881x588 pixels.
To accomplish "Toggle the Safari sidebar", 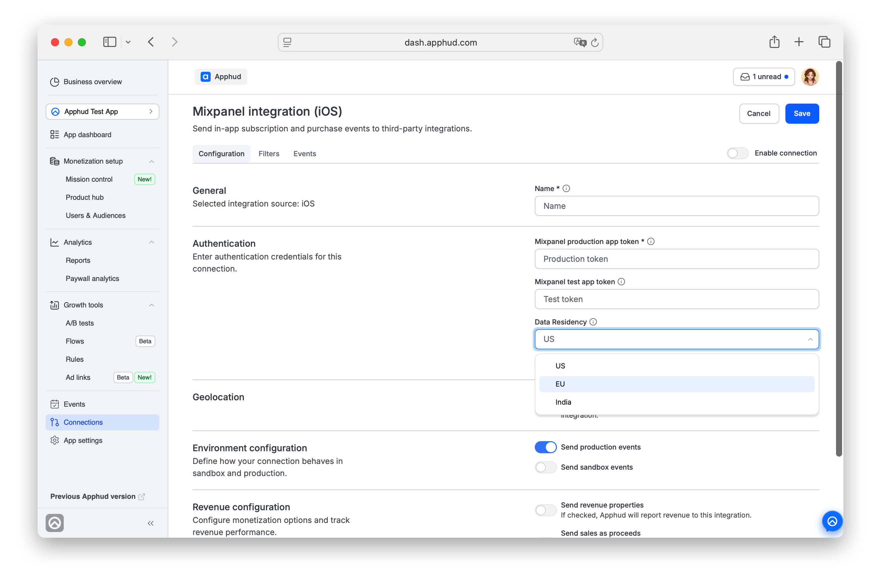I will coord(110,42).
